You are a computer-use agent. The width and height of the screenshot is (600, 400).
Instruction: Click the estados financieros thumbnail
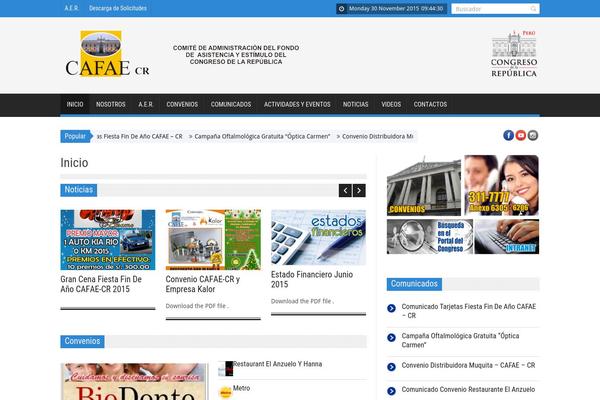(x=318, y=237)
